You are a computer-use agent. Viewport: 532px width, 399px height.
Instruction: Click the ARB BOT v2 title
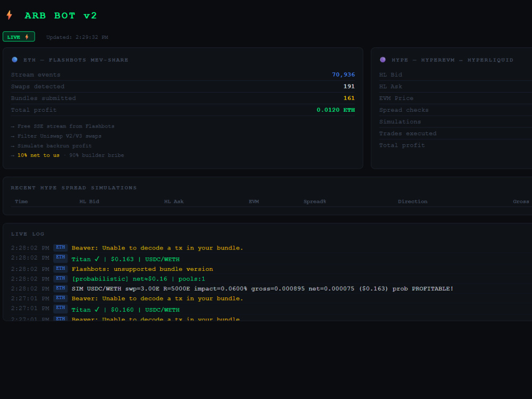tap(61, 15)
